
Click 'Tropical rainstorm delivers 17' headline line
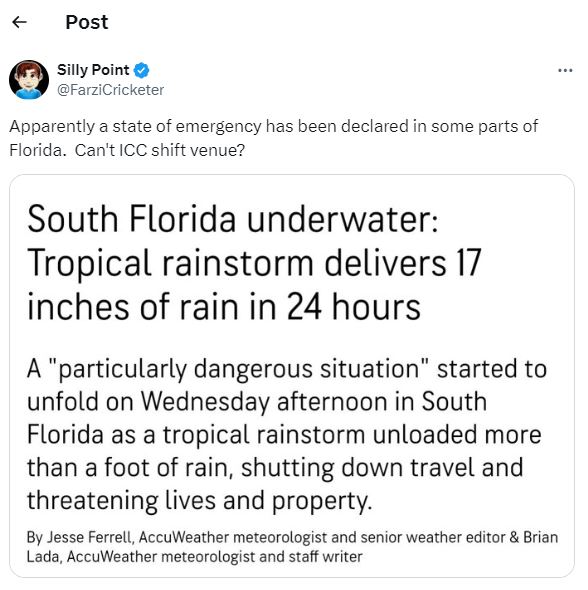tap(254, 263)
